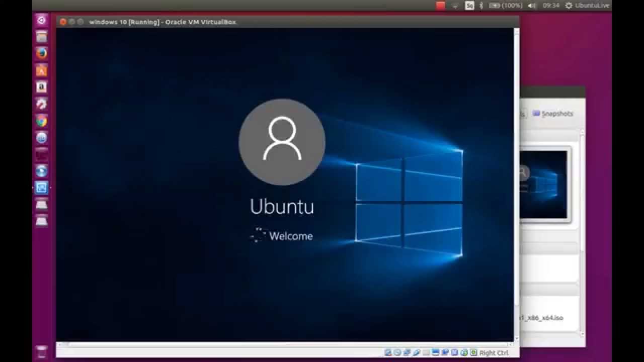Viewport: 644px width, 362px height.
Task: Click the display indicator in VM status bar
Action: click(x=435, y=352)
